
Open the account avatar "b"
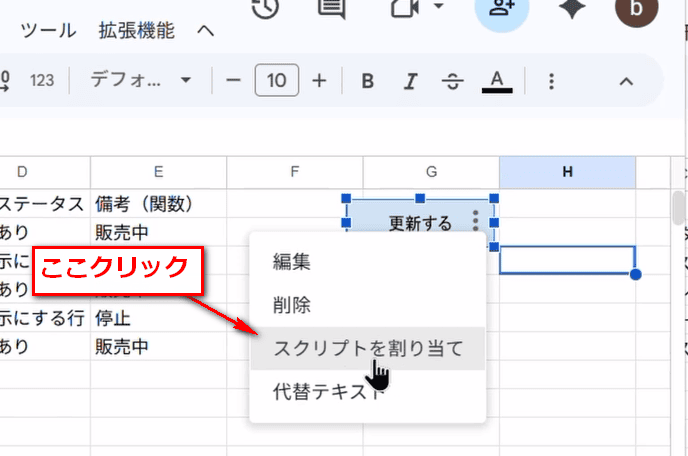631,10
